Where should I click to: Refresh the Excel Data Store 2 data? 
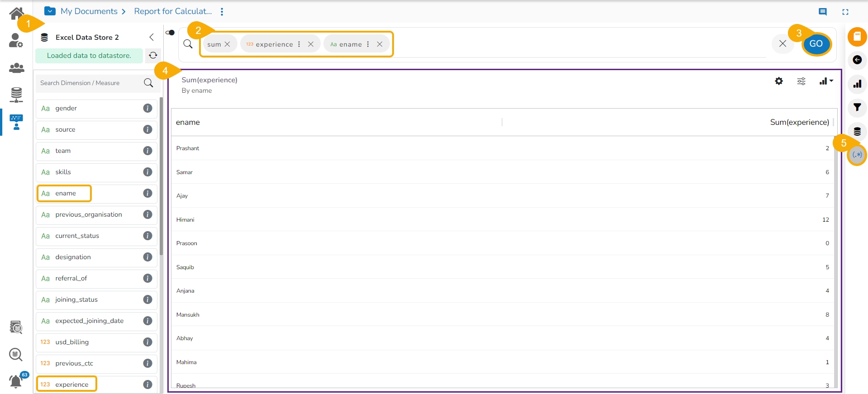point(153,55)
